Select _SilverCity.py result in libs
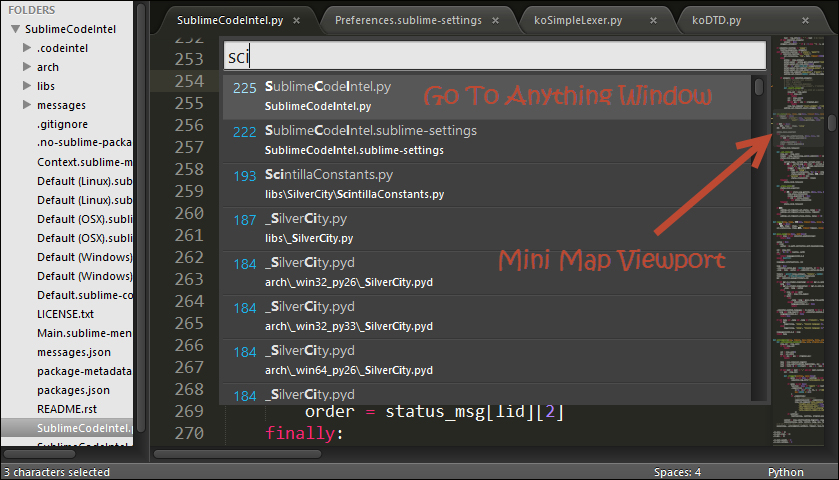 [x=486, y=229]
